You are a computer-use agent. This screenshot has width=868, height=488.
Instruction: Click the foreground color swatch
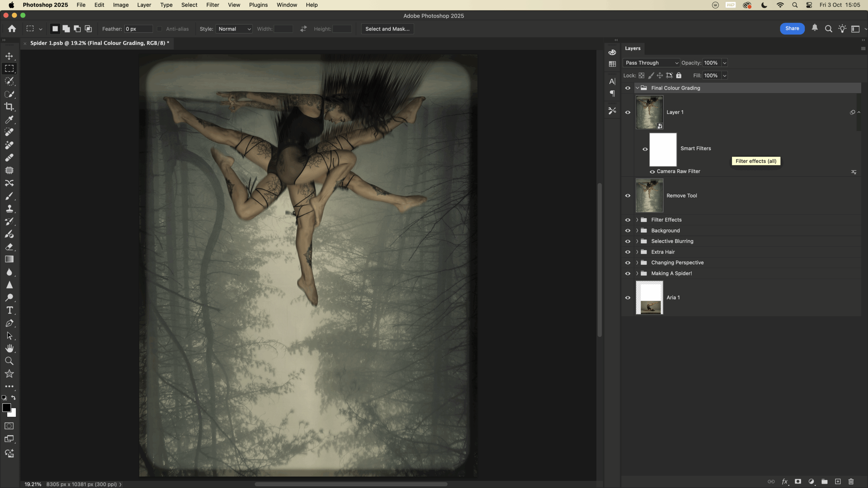point(6,408)
